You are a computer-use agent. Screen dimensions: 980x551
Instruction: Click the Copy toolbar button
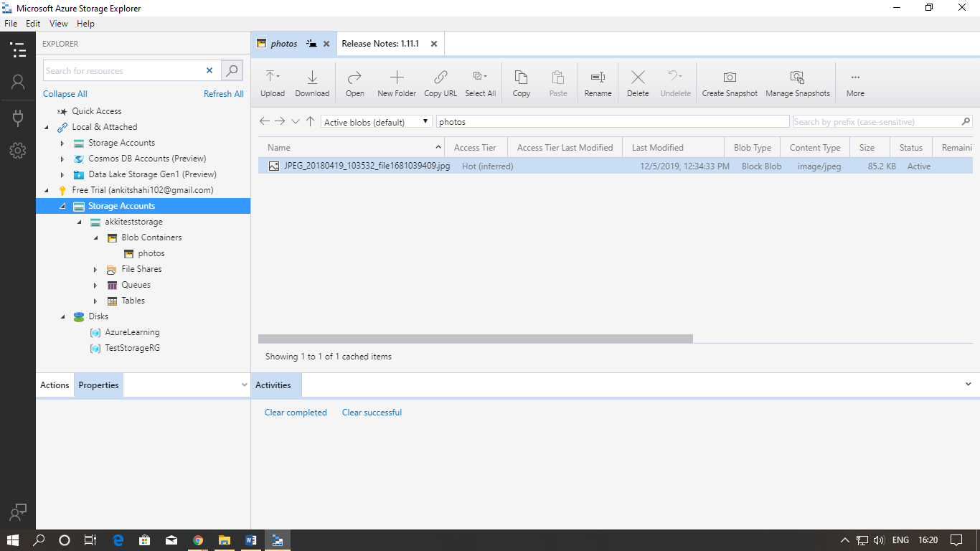pyautogui.click(x=522, y=83)
